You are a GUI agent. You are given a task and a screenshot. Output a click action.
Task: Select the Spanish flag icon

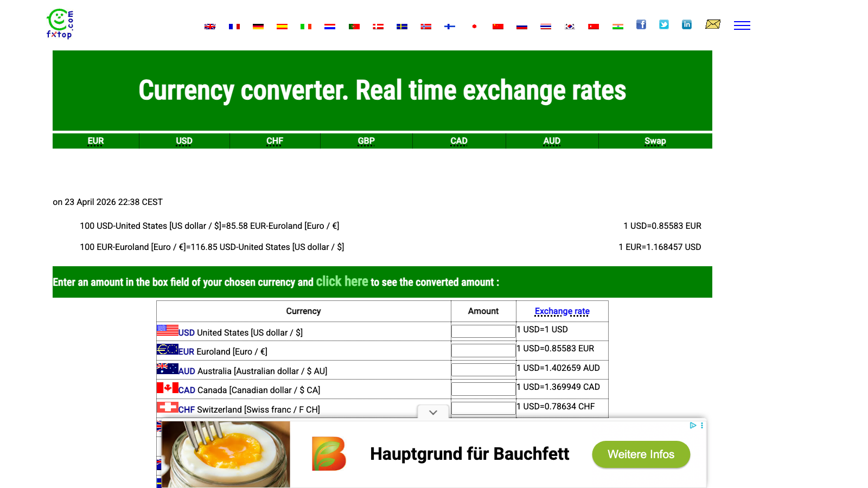pyautogui.click(x=282, y=26)
